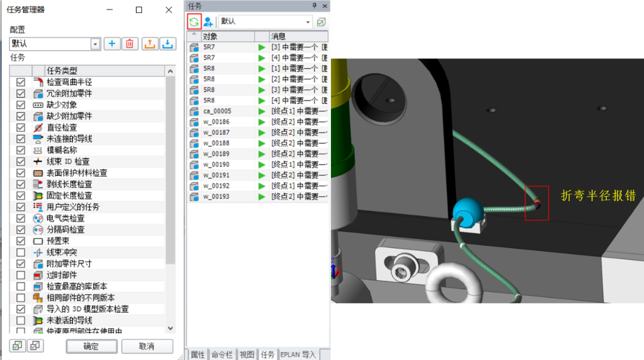Click the 线束 ID 检查 icon

[38, 162]
